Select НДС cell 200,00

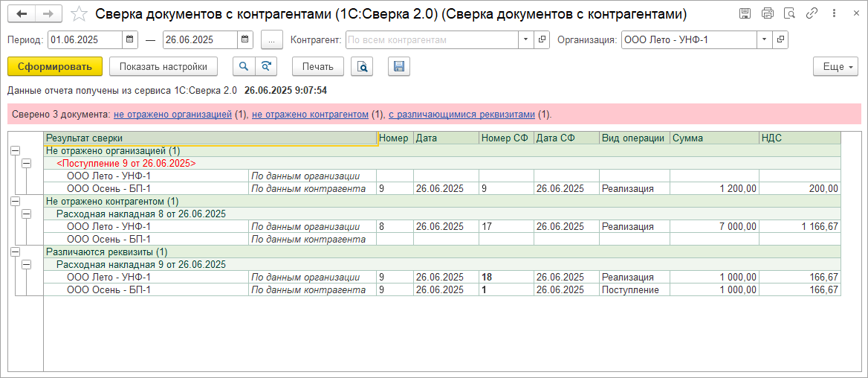(x=800, y=188)
